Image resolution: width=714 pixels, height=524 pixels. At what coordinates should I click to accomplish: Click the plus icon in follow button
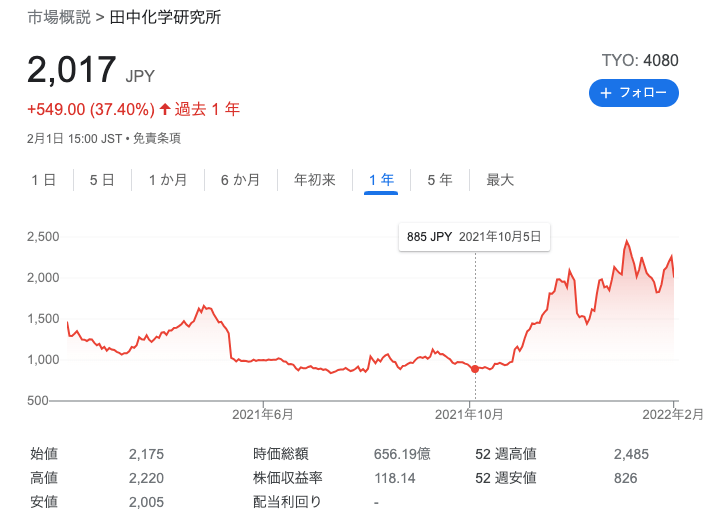[x=606, y=93]
